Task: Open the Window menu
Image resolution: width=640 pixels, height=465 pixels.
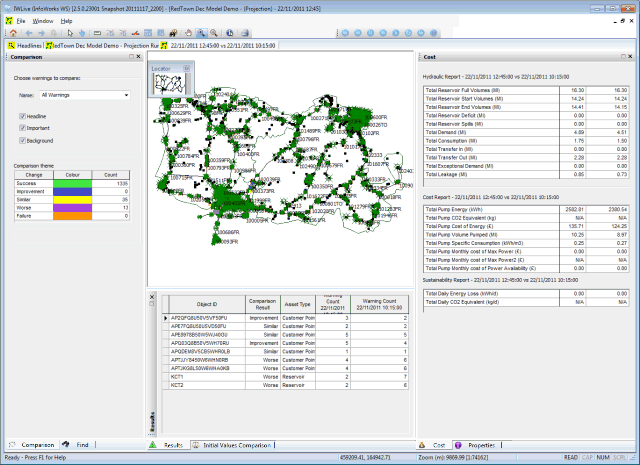Action: tap(43, 20)
